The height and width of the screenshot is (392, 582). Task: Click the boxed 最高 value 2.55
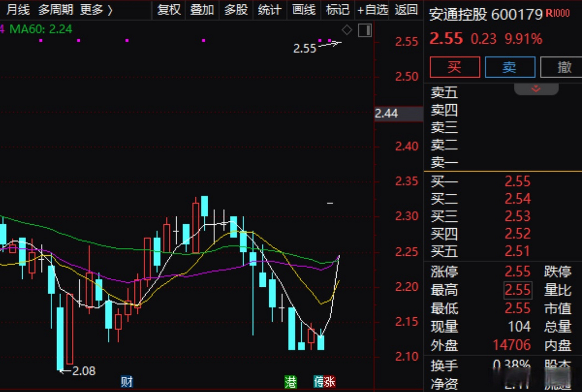point(518,290)
